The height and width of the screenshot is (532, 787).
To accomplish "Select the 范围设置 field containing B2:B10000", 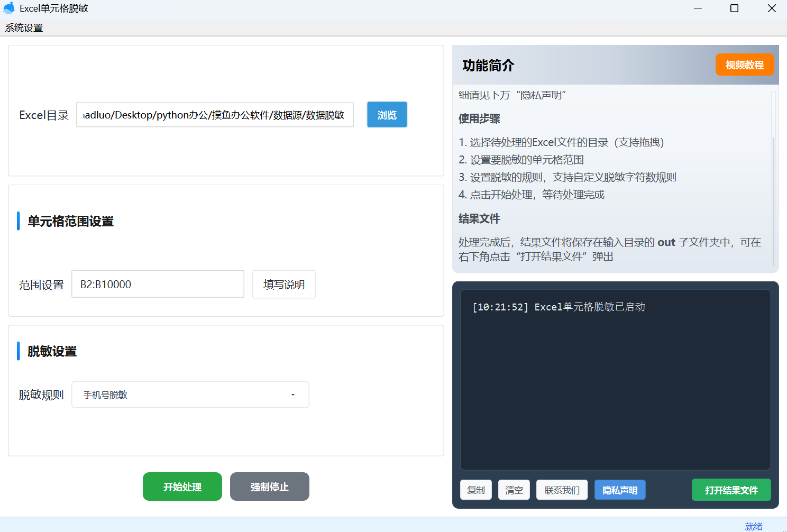I will click(158, 284).
